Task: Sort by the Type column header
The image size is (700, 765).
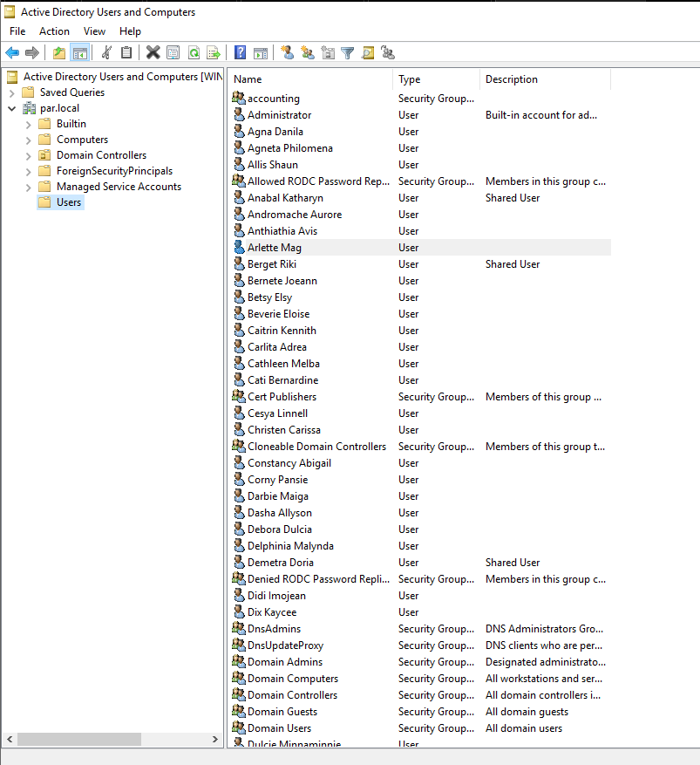Action: pyautogui.click(x=436, y=79)
